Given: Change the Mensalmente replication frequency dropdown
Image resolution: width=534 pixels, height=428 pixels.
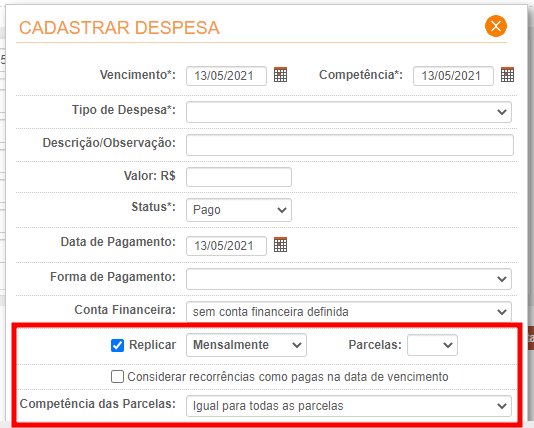Looking at the screenshot, I should 246,345.
